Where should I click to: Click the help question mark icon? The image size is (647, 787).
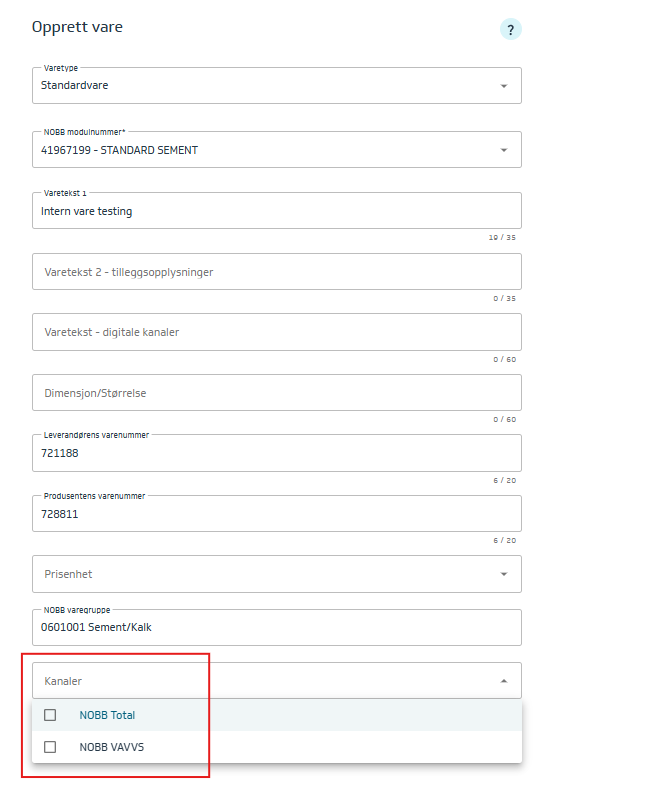(510, 30)
